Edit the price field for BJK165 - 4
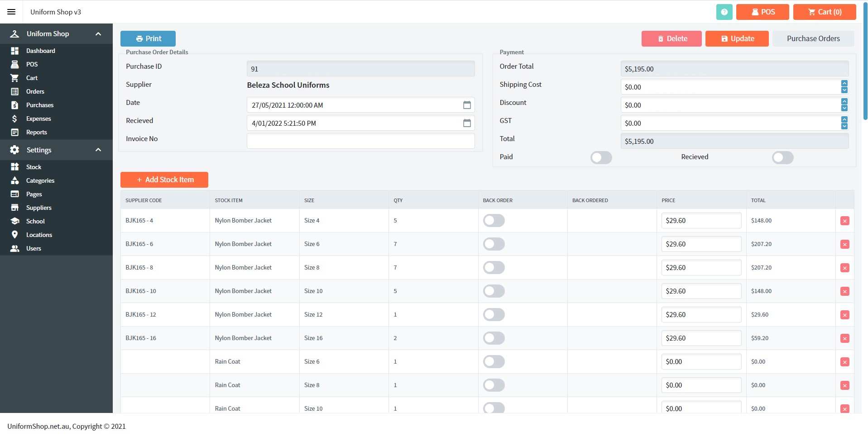 point(701,221)
